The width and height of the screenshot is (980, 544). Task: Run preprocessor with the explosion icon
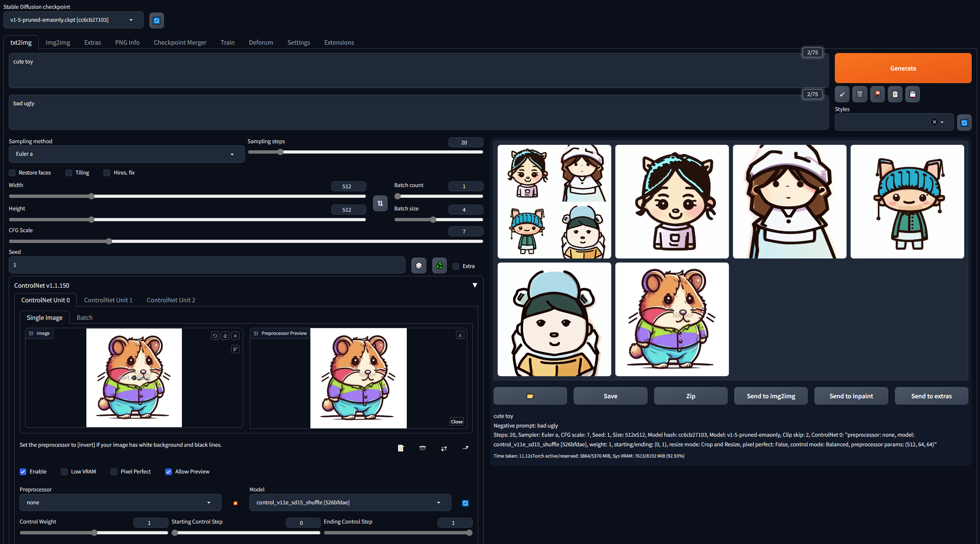point(235,503)
